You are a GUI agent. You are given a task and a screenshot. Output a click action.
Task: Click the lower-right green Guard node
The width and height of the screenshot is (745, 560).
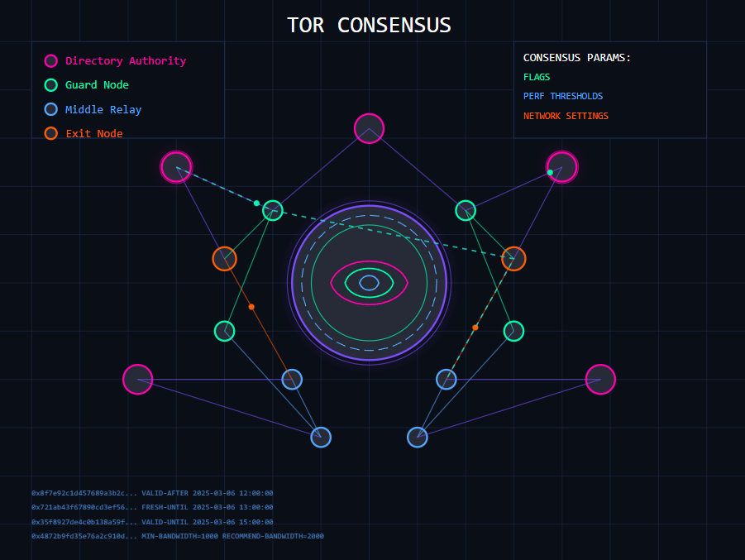513,332
